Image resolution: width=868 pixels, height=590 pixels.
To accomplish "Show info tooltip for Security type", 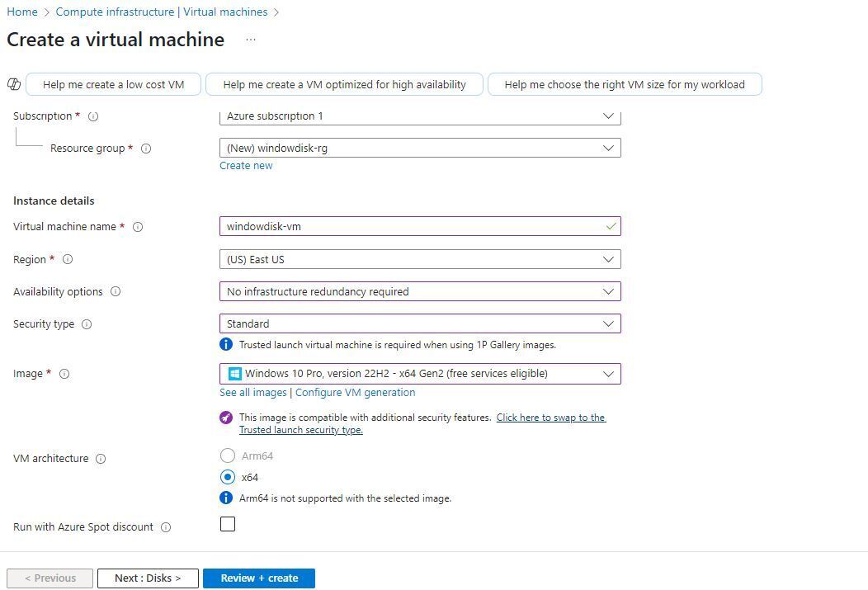I will (87, 324).
